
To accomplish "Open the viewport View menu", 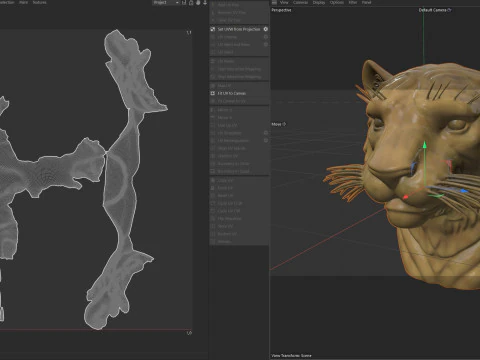I will (x=284, y=3).
